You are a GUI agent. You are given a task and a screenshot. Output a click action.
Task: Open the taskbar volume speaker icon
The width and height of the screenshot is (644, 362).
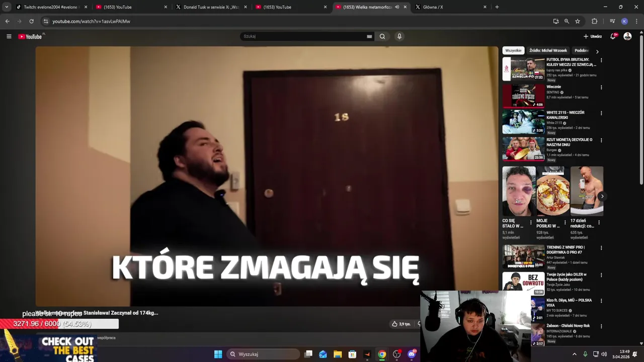604,354
